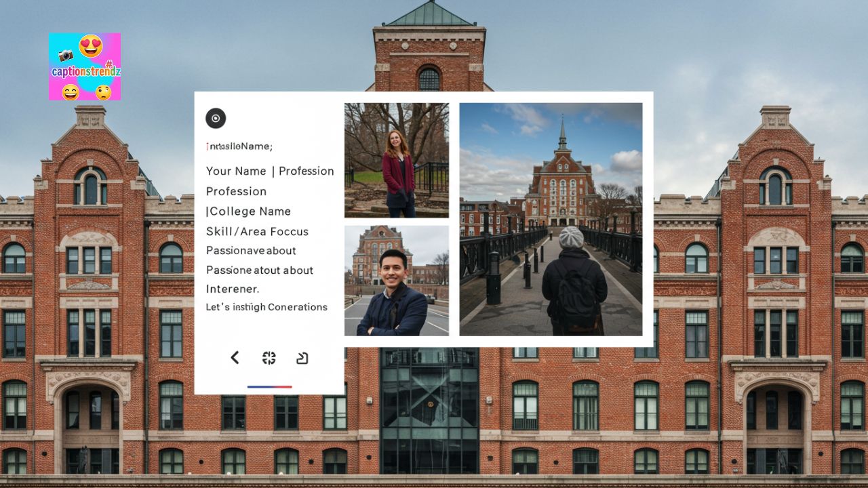The width and height of the screenshot is (868, 488).
Task: Open photo of woman in red cardigan
Action: pyautogui.click(x=396, y=160)
